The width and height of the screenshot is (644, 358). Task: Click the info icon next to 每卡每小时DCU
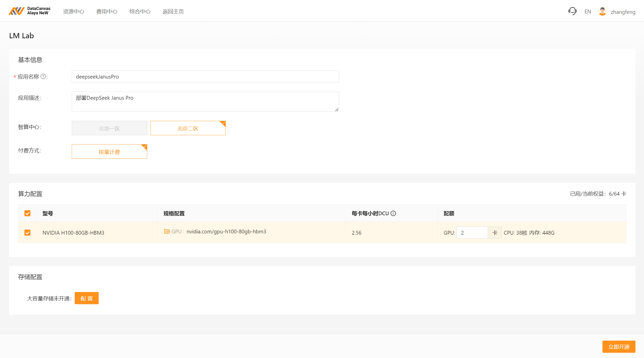pos(393,213)
